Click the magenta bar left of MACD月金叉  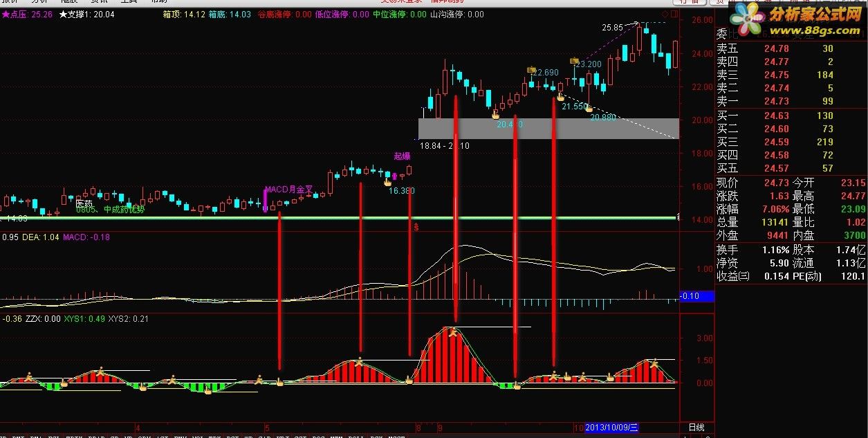tap(265, 199)
